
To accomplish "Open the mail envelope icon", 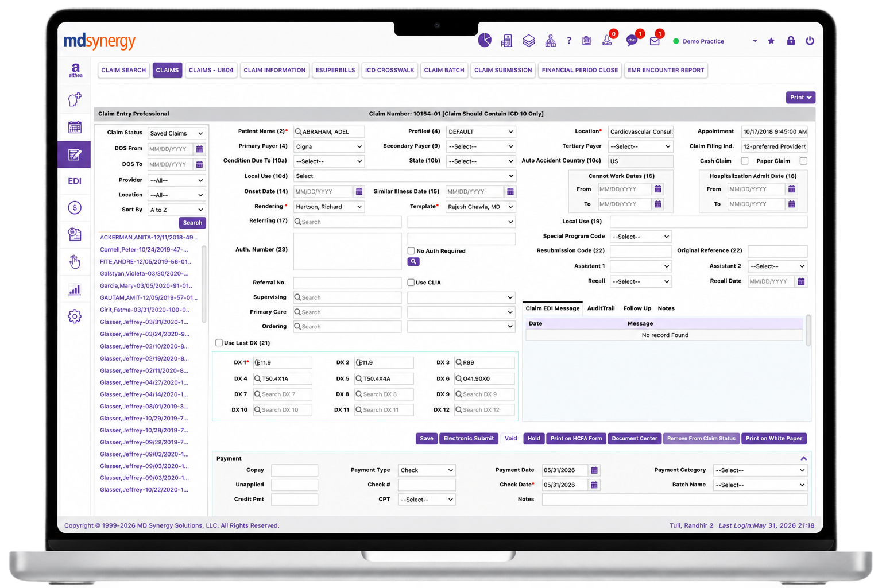I will coord(655,41).
